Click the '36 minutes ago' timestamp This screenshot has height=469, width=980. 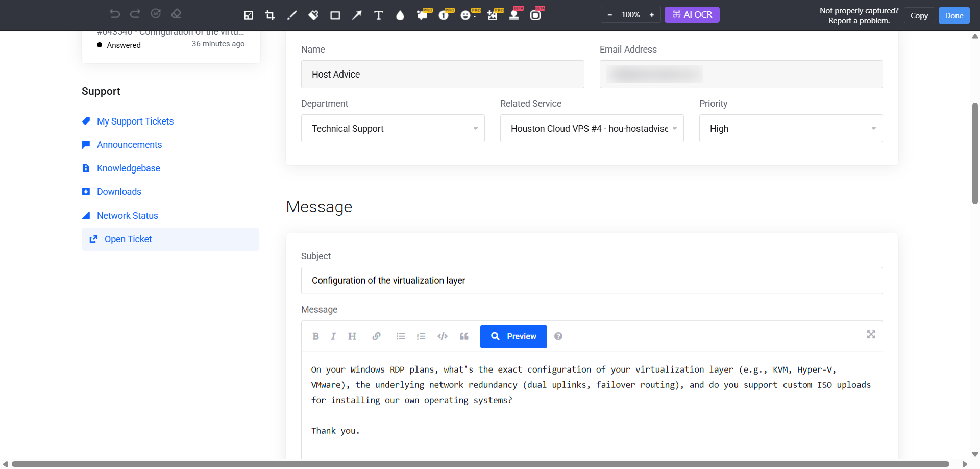pyautogui.click(x=218, y=44)
